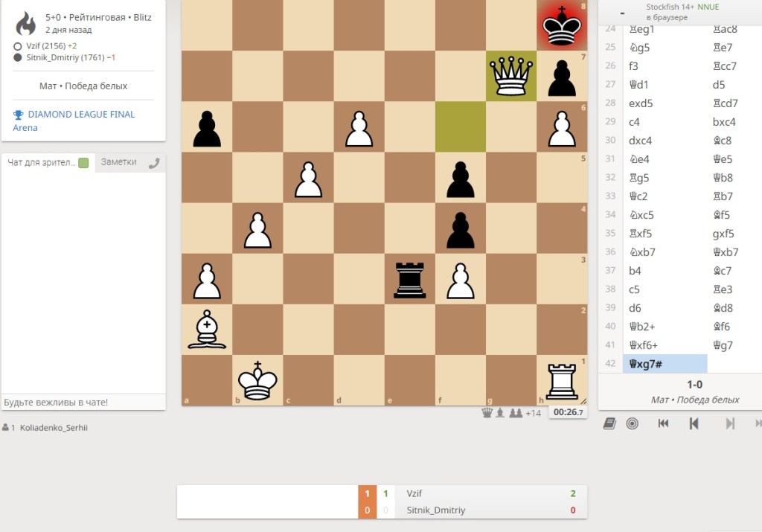Image resolution: width=762 pixels, height=532 pixels.
Task: Switch to the Заметки tab
Action: coord(118,162)
